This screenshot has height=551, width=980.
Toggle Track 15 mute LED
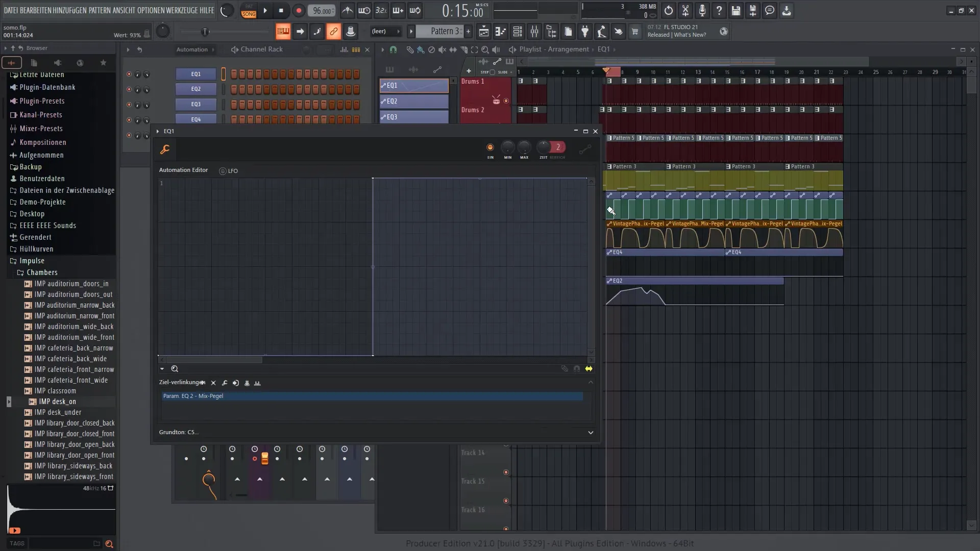pyautogui.click(x=506, y=501)
